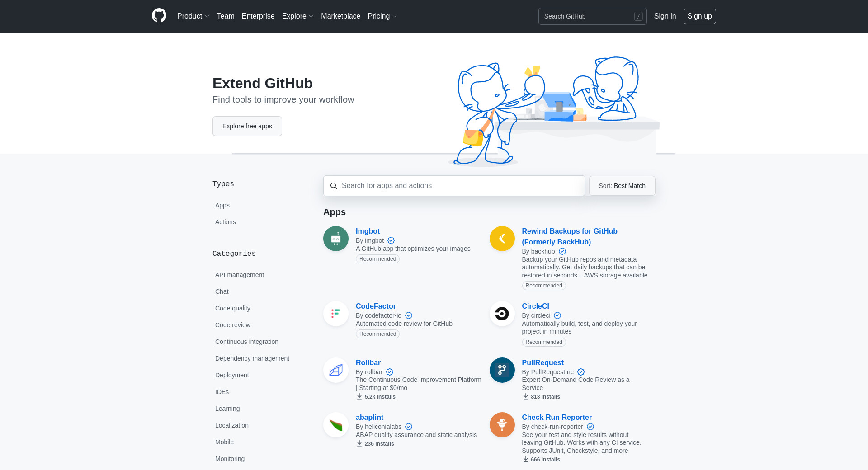Open the Rollbar app icon
868x470 pixels.
(336, 370)
